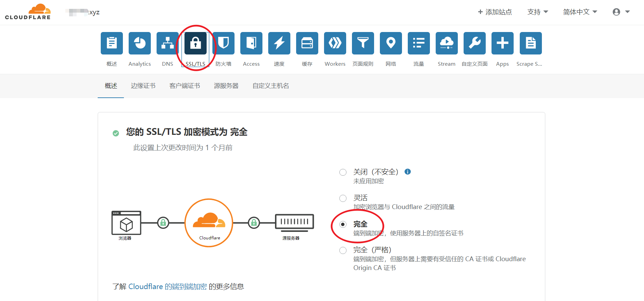The height and width of the screenshot is (301, 644).
Task: Open the Scrape Shield document icon
Action: point(531,43)
